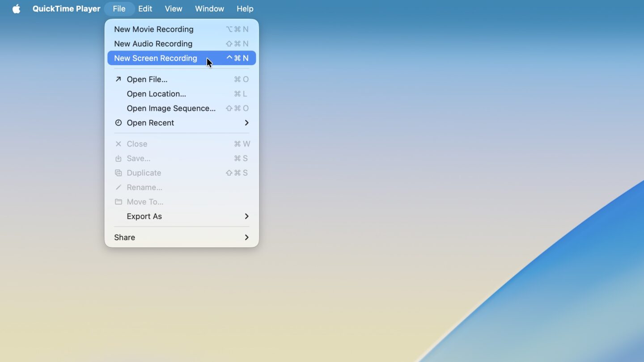Expand the Export As submenu
Screen dimensions: 644x362
click(x=246, y=216)
